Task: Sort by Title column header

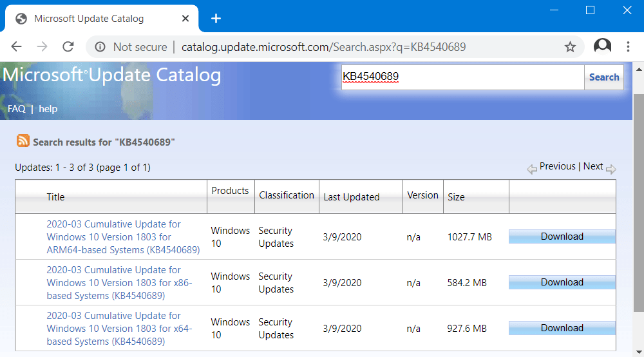Action: pos(55,197)
